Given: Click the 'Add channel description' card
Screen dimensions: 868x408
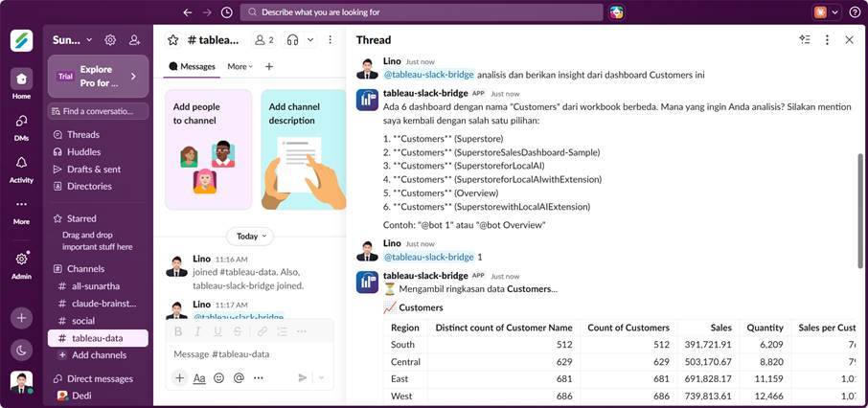Looking at the screenshot, I should point(304,150).
